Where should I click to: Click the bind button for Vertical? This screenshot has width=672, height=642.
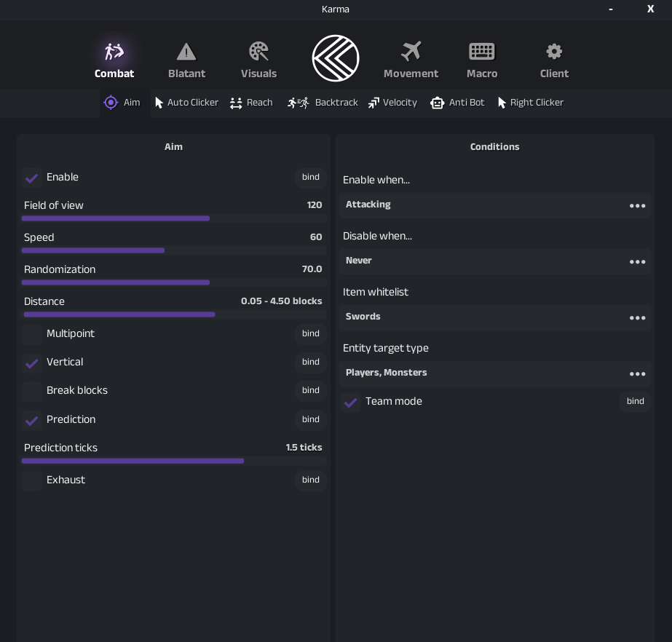[x=311, y=362]
